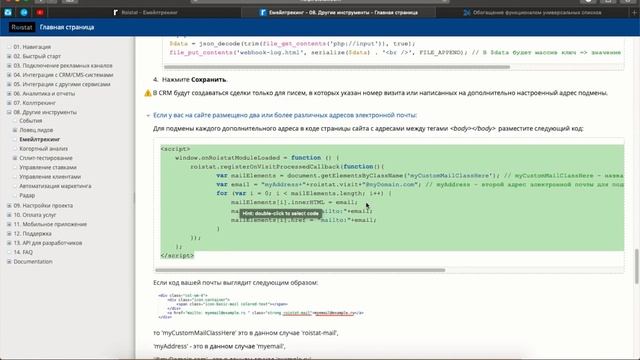The width and height of the screenshot is (640, 360).
Task: Switch to the 'Емейлтрекинг - 08. Другие инструменты' tab
Action: pyautogui.click(x=339, y=13)
